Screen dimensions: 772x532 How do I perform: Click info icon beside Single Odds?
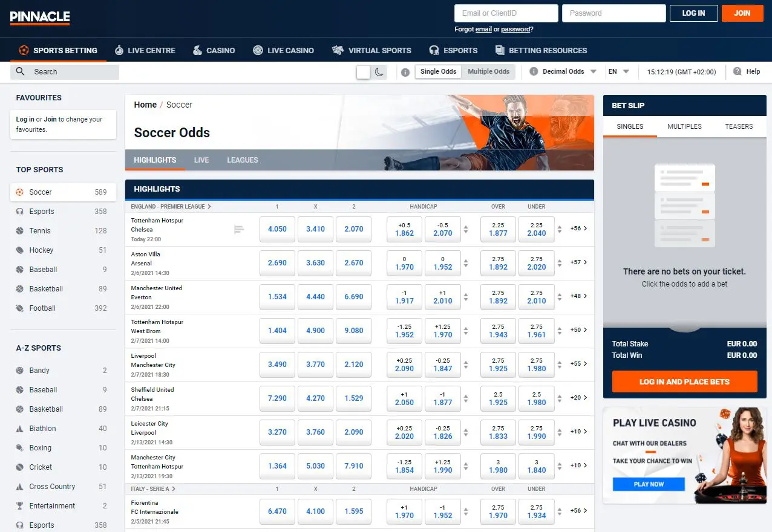pos(405,72)
